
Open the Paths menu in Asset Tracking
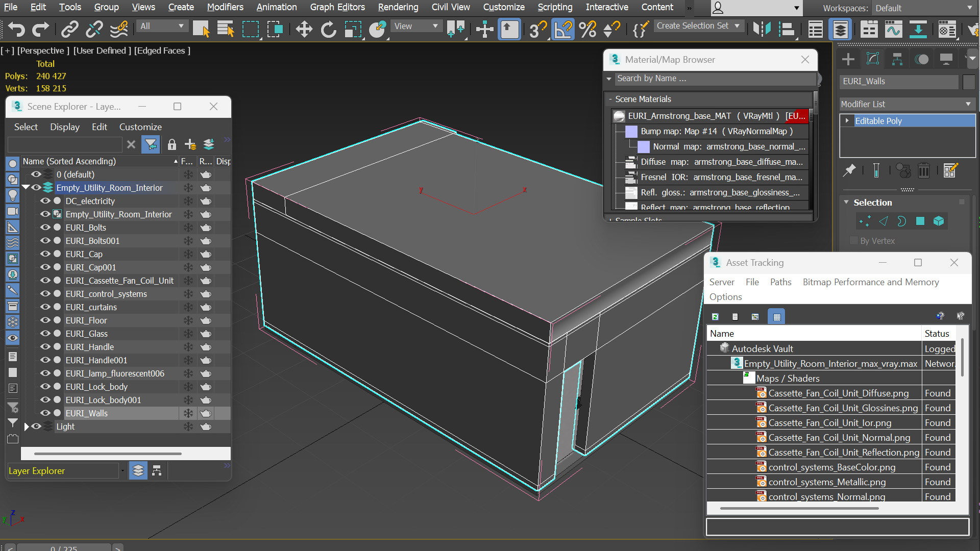pyautogui.click(x=780, y=282)
